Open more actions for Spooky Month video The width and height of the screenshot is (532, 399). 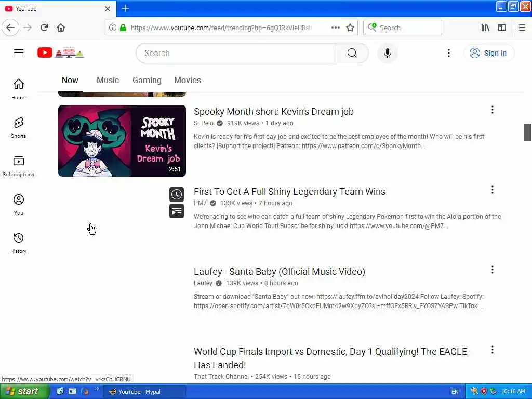point(492,110)
